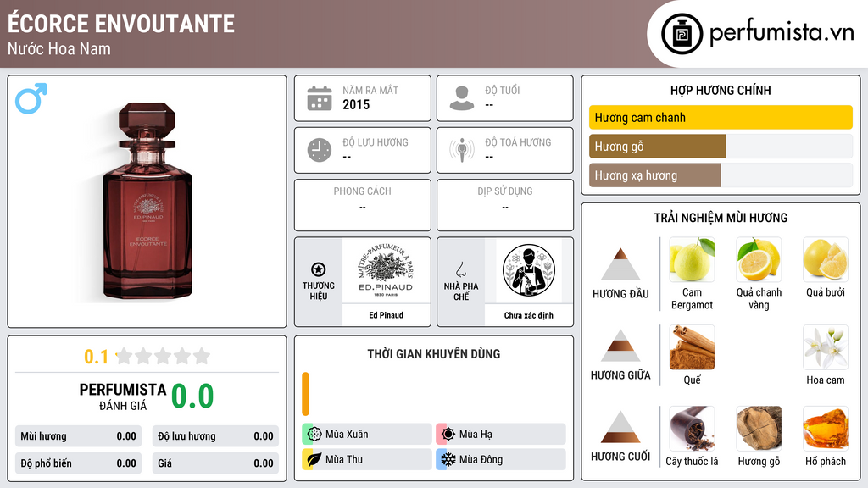Click the Cam Bergamot note image
868x488 pixels.
pyautogui.click(x=692, y=259)
